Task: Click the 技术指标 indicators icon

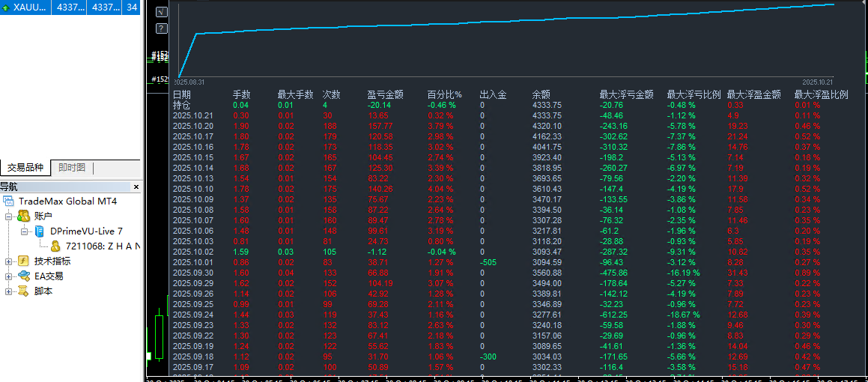Action: (x=23, y=261)
